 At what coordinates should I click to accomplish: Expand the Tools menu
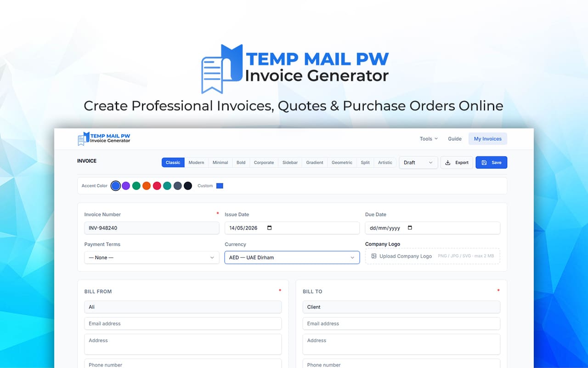(x=429, y=138)
